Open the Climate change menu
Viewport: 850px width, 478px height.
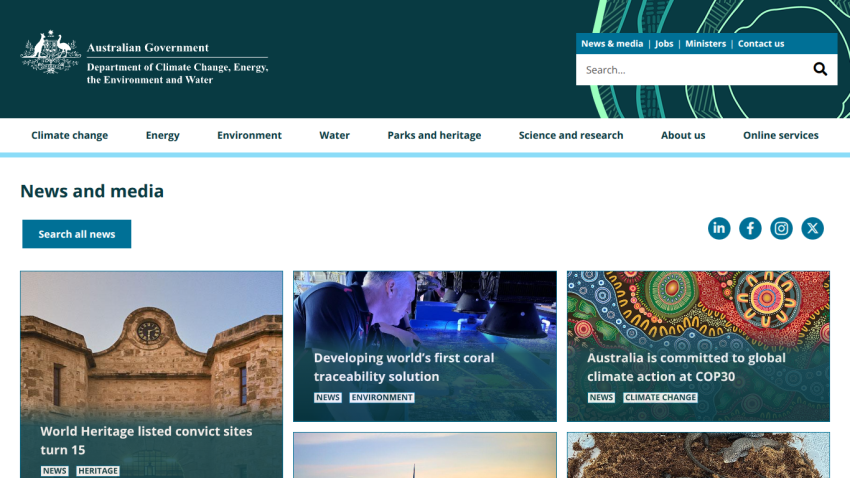pyautogui.click(x=69, y=135)
